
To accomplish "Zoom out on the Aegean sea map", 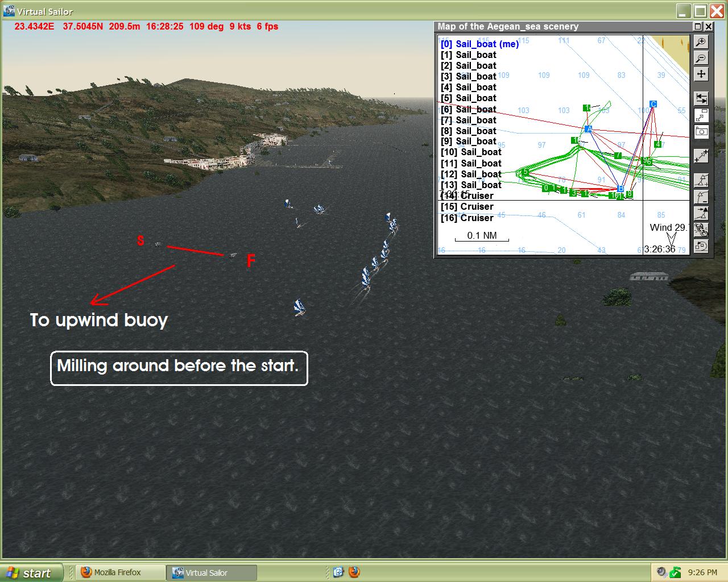I will [x=701, y=58].
